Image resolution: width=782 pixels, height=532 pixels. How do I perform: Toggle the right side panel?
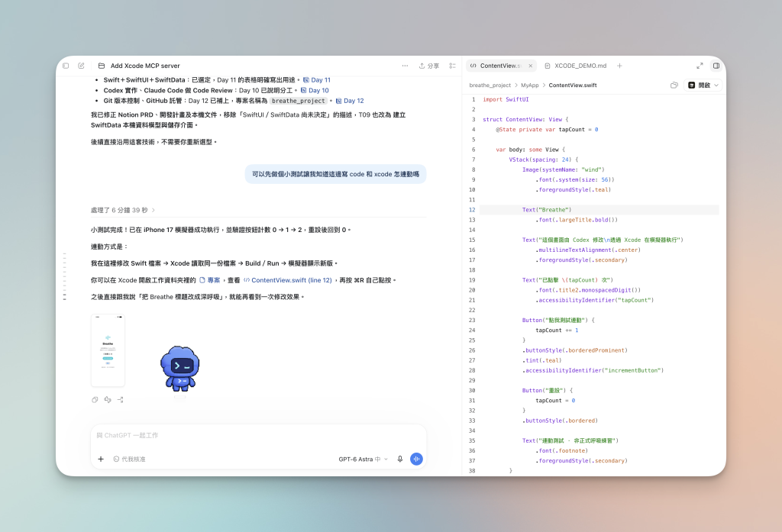716,66
